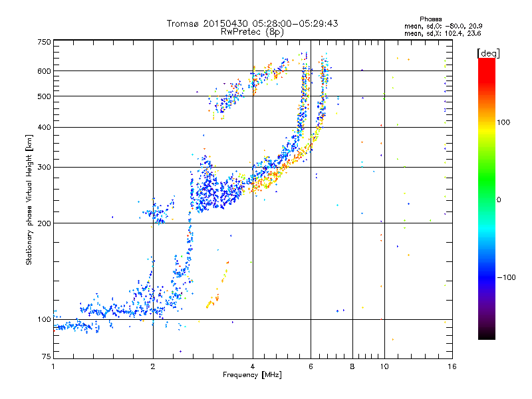Screen dimensions: 532x399
Task: Click the x-axis title "Frequency [MHz]"
Action: [253, 375]
